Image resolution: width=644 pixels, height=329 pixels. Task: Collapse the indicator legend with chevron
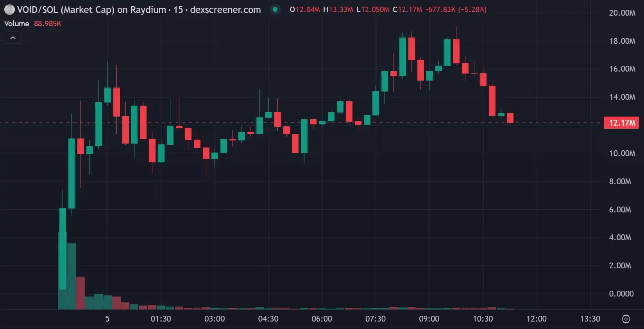pyautogui.click(x=13, y=38)
